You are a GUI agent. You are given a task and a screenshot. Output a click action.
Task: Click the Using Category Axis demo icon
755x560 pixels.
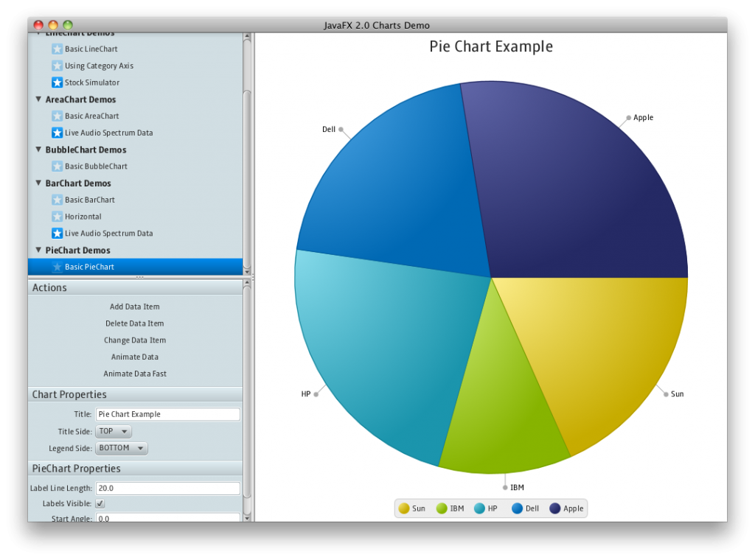pos(58,66)
